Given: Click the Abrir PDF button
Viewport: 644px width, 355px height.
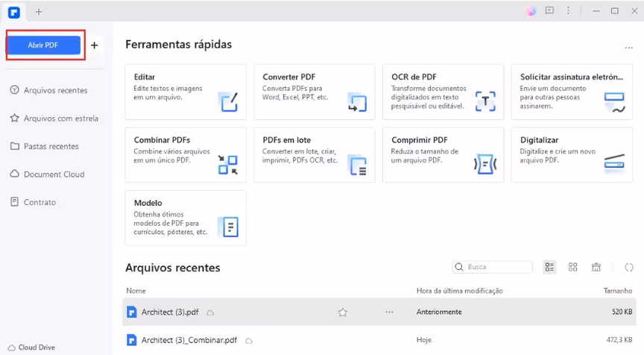Looking at the screenshot, I should click(x=42, y=45).
